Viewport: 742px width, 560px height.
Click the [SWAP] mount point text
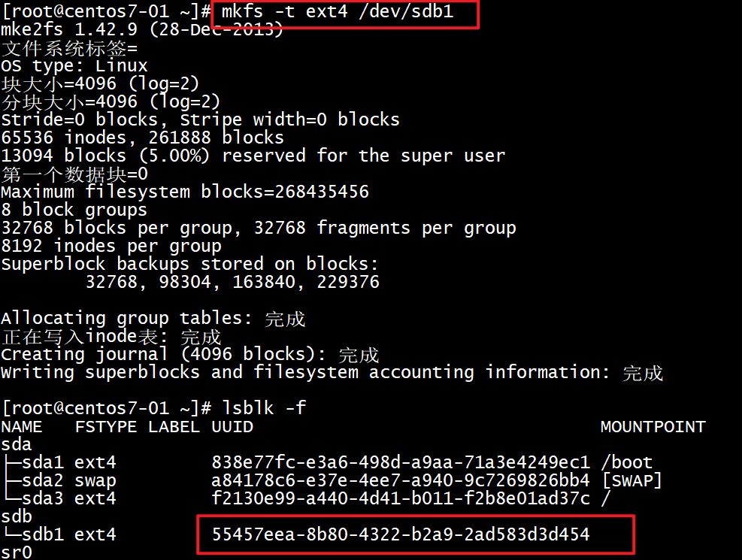pos(631,480)
